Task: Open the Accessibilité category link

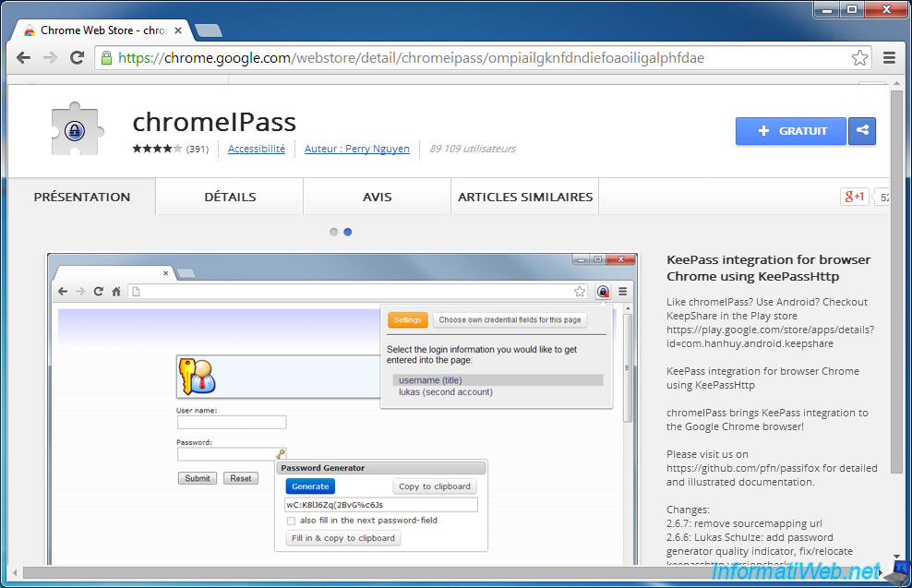Action: 257,149
